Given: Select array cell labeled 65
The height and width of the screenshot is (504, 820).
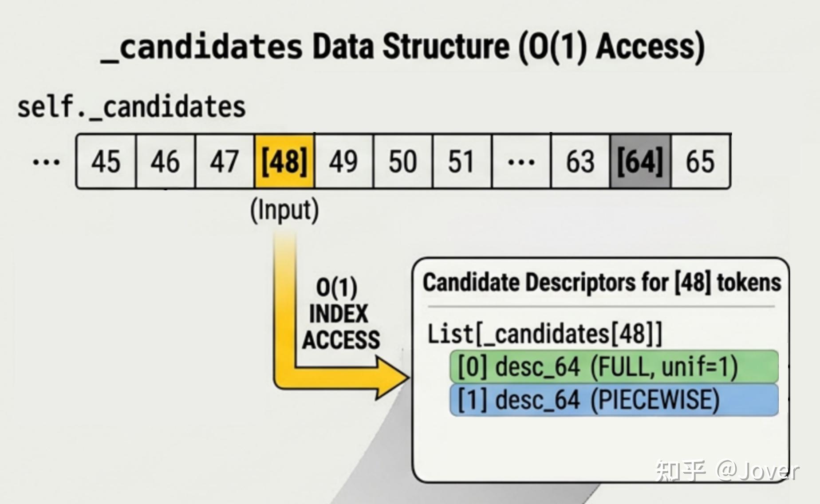Looking at the screenshot, I should pos(701,161).
